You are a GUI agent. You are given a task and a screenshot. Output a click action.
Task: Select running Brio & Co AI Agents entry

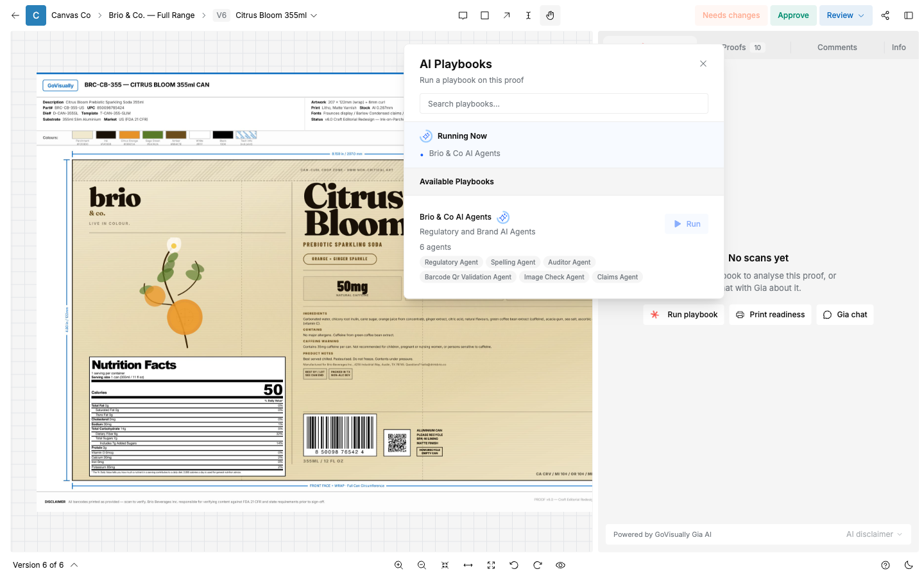pyautogui.click(x=465, y=153)
